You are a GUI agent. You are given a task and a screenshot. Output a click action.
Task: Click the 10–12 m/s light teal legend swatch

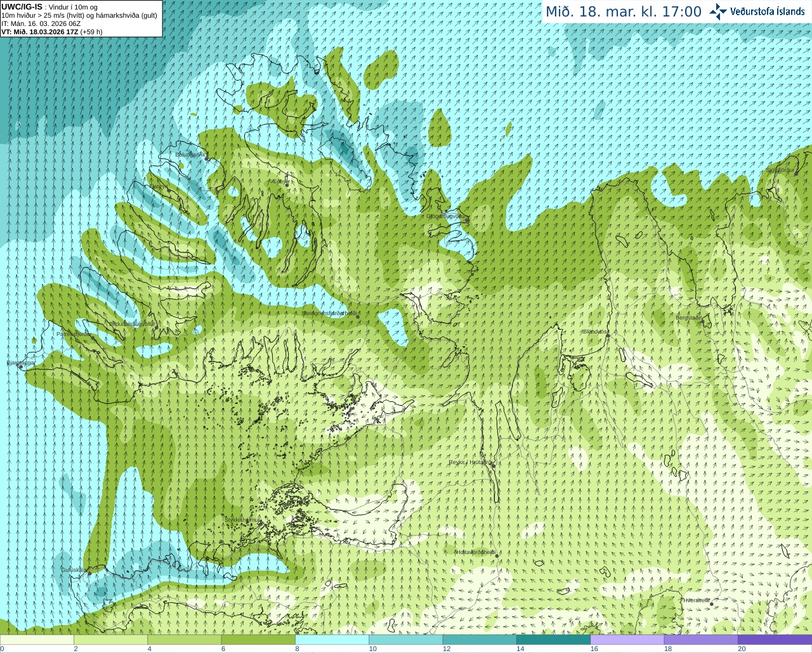(x=406, y=640)
